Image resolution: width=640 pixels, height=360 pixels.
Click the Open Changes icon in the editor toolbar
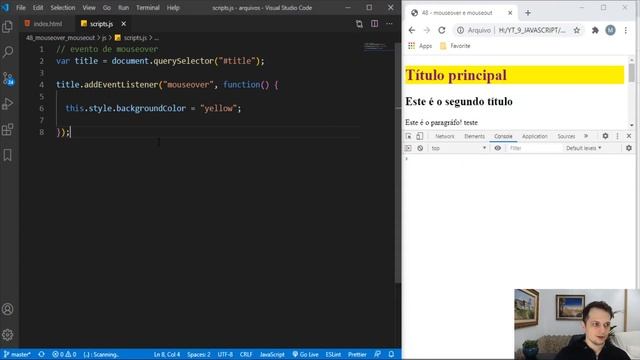(359, 24)
